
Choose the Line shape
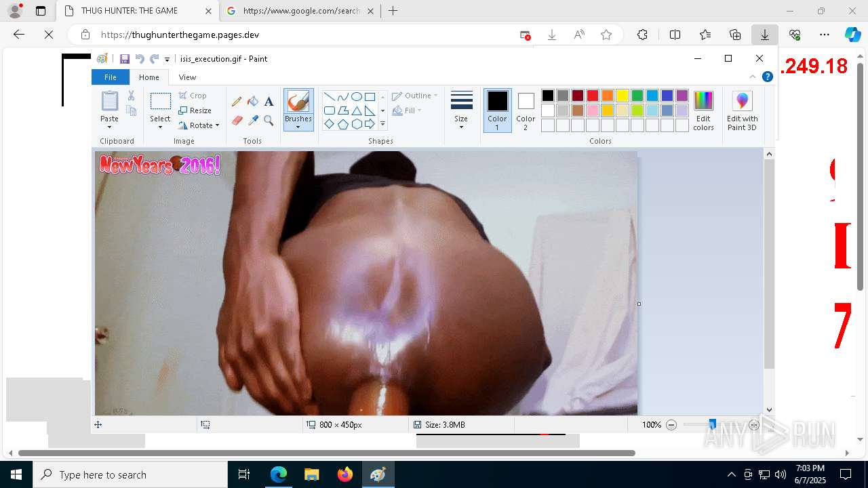click(x=329, y=96)
